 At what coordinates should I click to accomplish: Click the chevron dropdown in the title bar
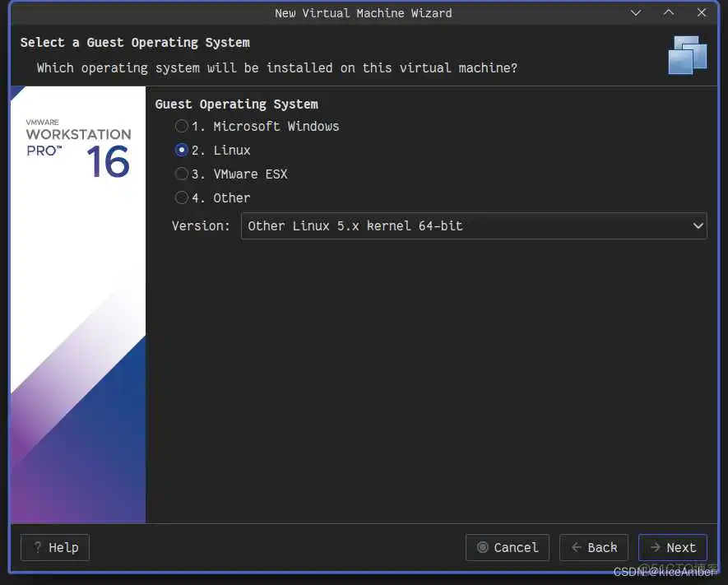[636, 12]
